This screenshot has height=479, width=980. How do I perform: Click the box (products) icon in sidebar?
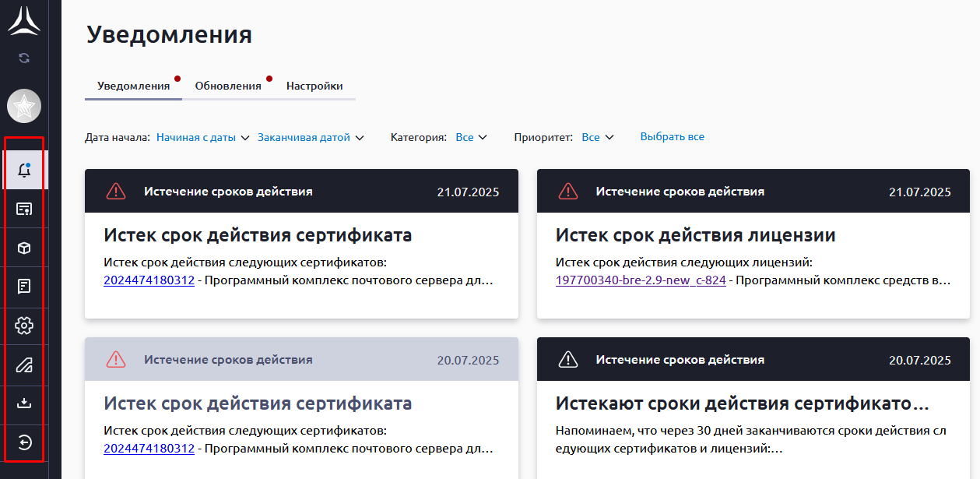click(x=24, y=248)
